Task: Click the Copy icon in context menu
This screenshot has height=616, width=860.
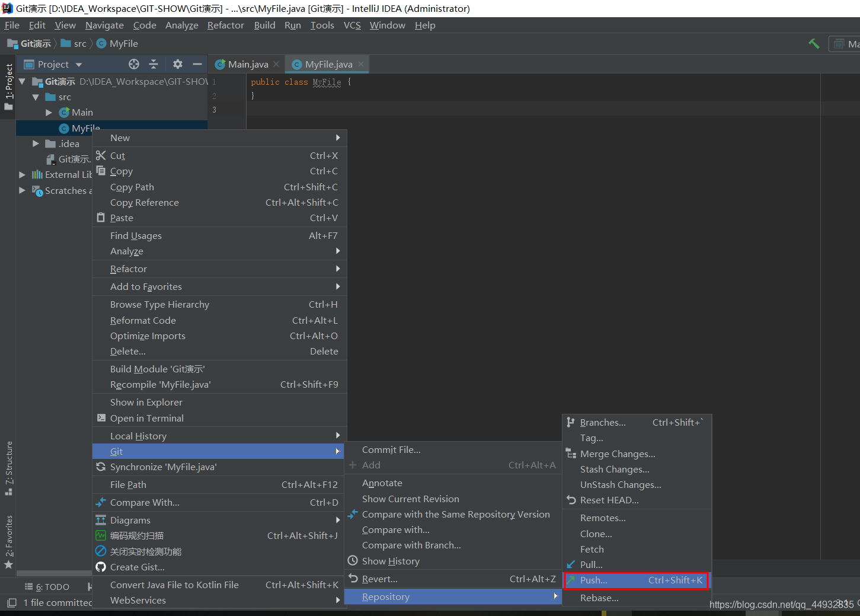Action: click(x=101, y=171)
